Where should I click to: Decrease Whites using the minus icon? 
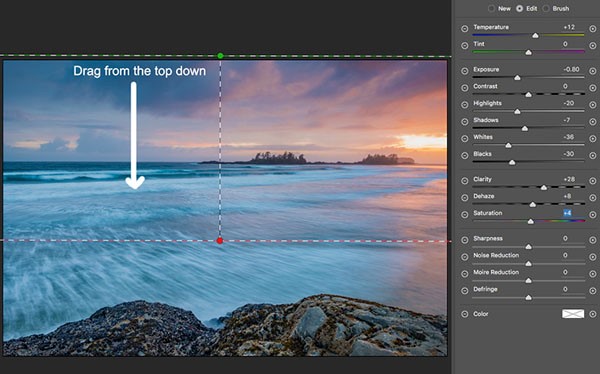465,139
